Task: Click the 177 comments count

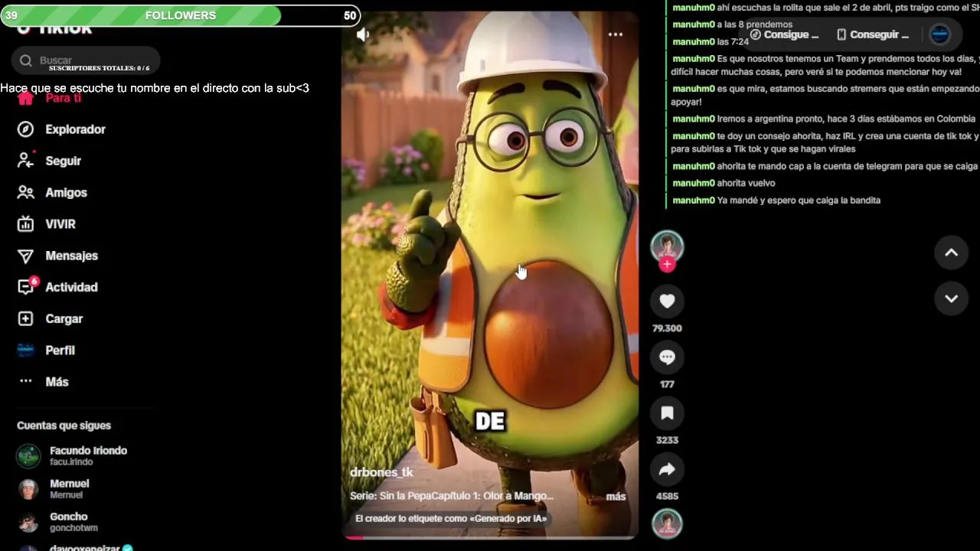Action: 667,384
